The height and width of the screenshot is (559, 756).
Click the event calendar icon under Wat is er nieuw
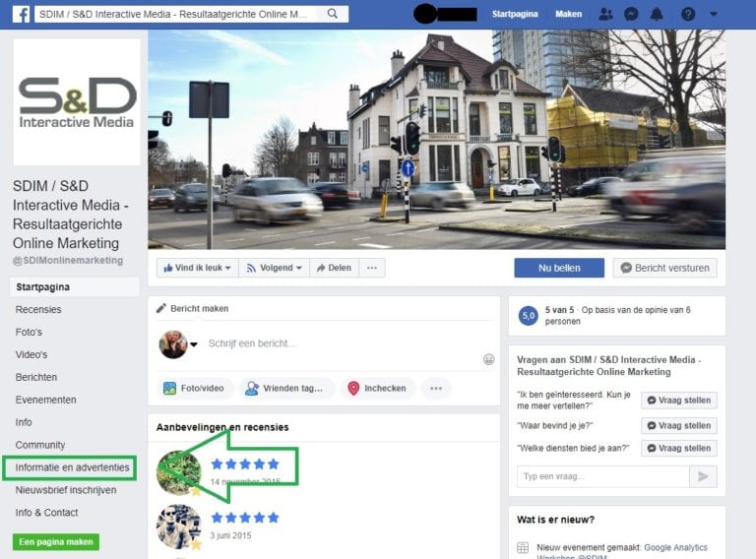click(x=523, y=548)
